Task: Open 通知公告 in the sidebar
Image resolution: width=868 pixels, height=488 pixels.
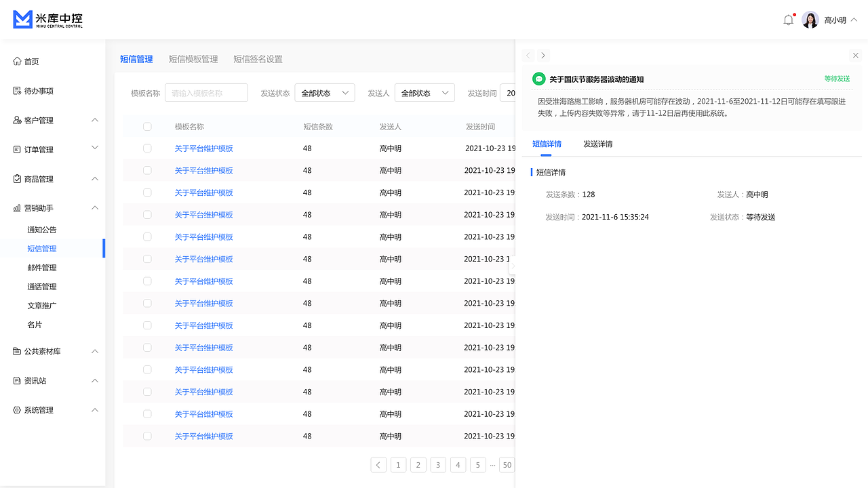Action: 42,230
